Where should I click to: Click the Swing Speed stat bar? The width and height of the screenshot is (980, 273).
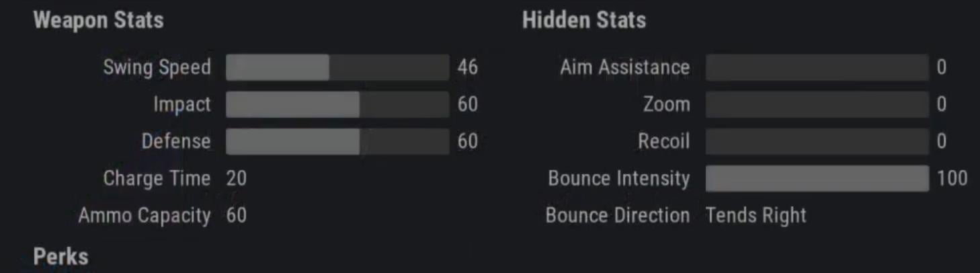tap(337, 67)
